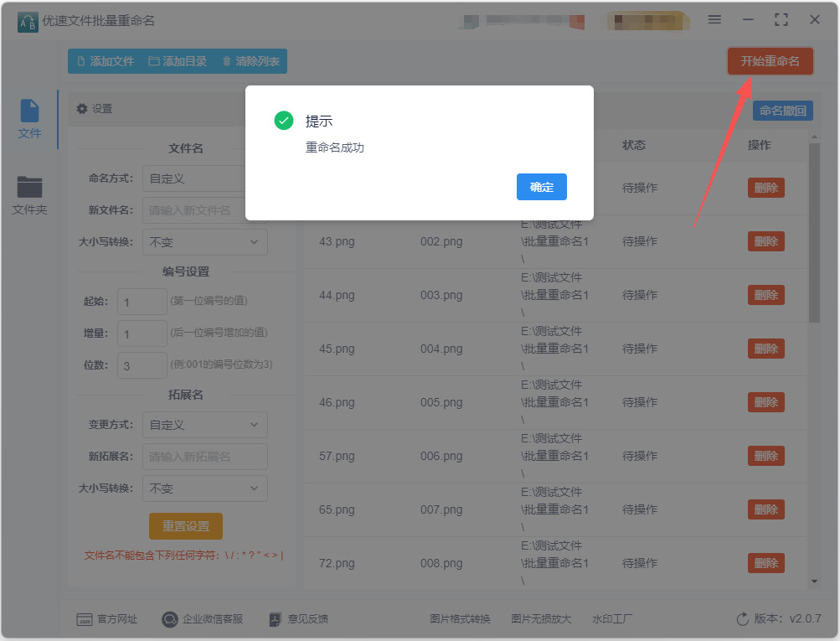Click the 新文件名 input field

click(x=204, y=210)
